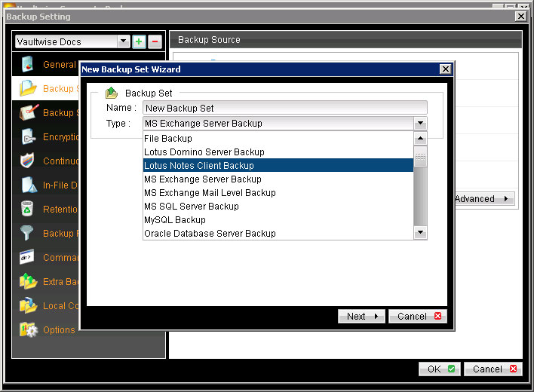Click Cancel in the Backup Setting window
The image size is (534, 392).
(x=493, y=369)
